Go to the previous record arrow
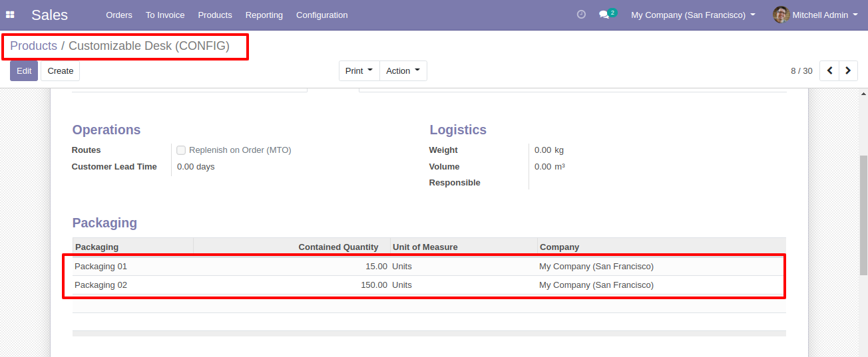Viewport: 868px width, 357px height. (829, 70)
